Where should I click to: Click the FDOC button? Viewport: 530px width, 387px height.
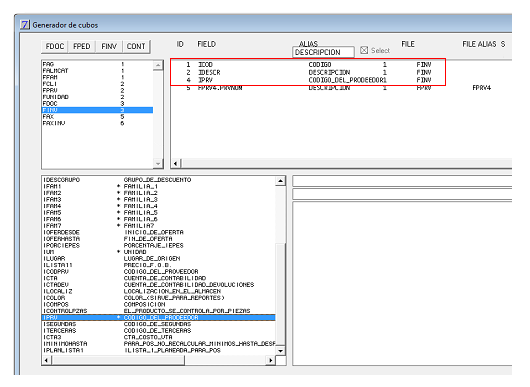coord(55,46)
